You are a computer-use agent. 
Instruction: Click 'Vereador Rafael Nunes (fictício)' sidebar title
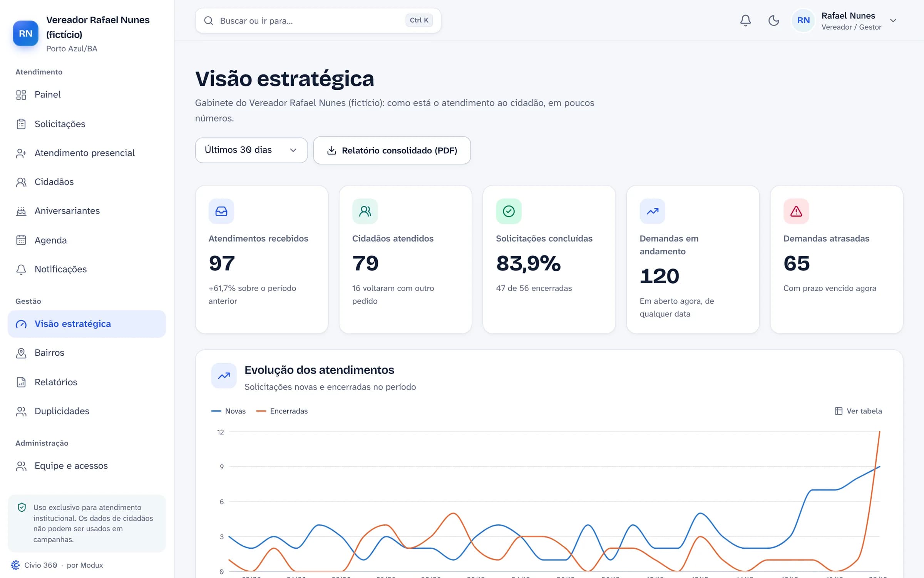tap(98, 27)
